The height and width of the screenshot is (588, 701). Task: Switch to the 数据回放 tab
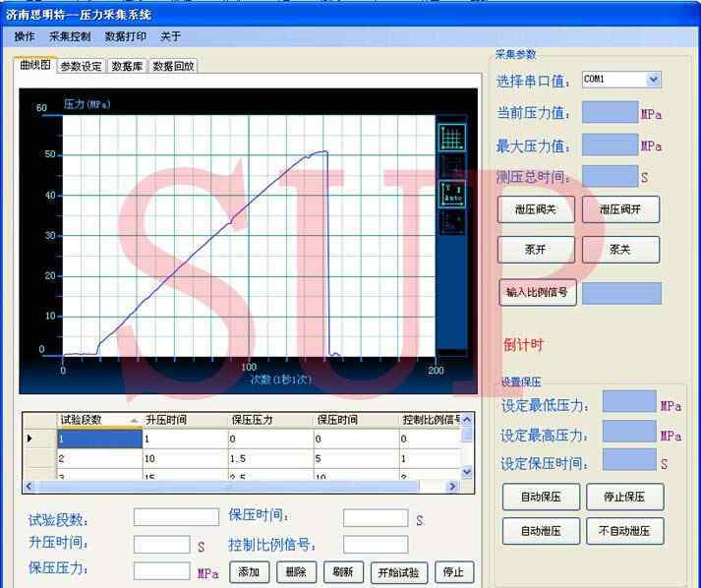point(173,66)
